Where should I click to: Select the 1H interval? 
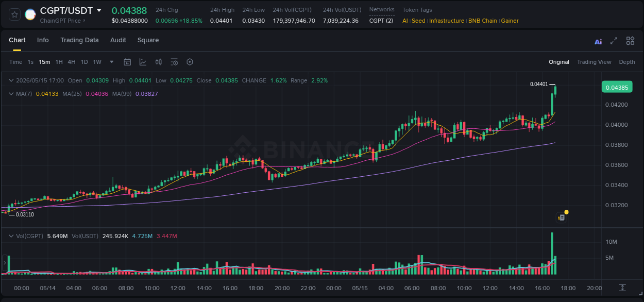(59, 62)
